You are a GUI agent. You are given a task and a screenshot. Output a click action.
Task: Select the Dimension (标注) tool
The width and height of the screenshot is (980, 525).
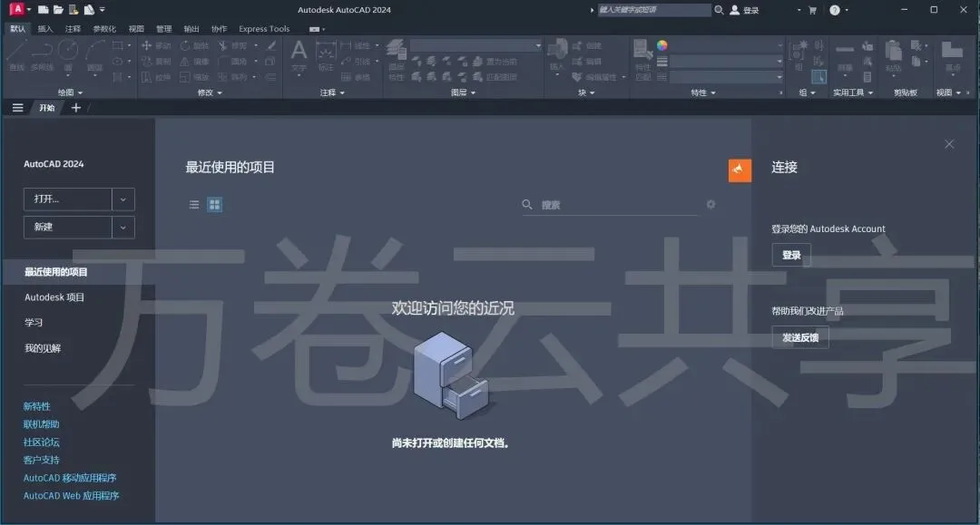(x=326, y=55)
